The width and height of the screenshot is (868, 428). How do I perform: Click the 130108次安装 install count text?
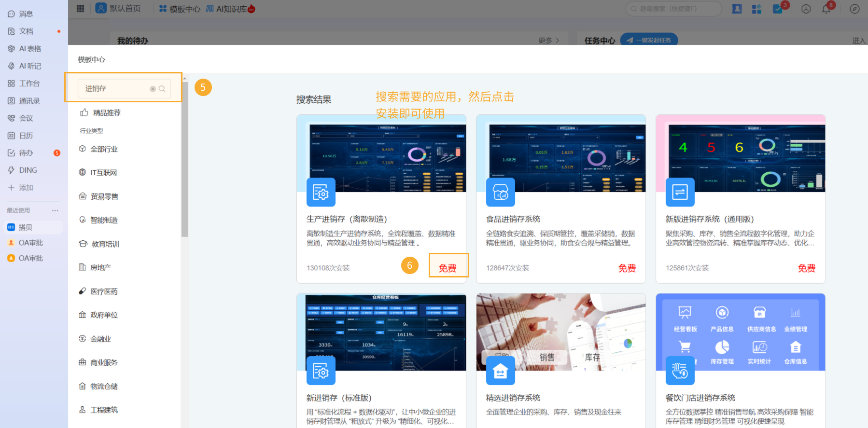pyautogui.click(x=328, y=268)
